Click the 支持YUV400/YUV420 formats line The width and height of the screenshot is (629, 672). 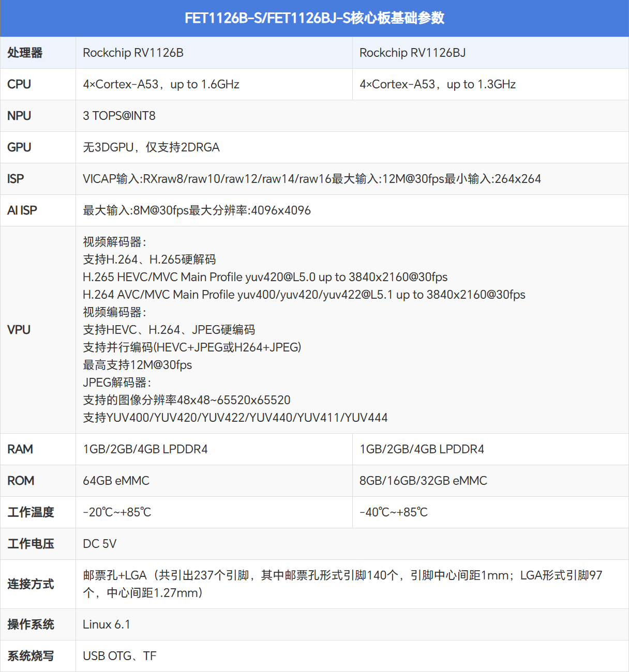pyautogui.click(x=235, y=418)
